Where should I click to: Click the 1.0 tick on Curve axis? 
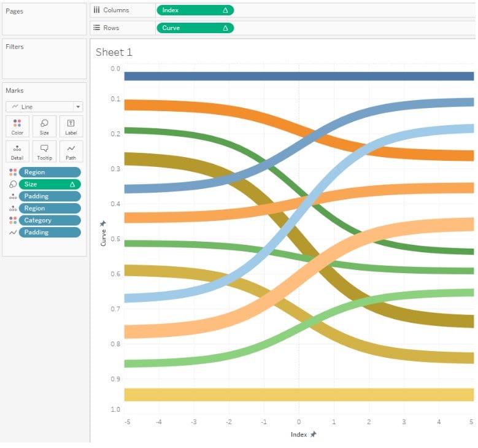(x=115, y=409)
